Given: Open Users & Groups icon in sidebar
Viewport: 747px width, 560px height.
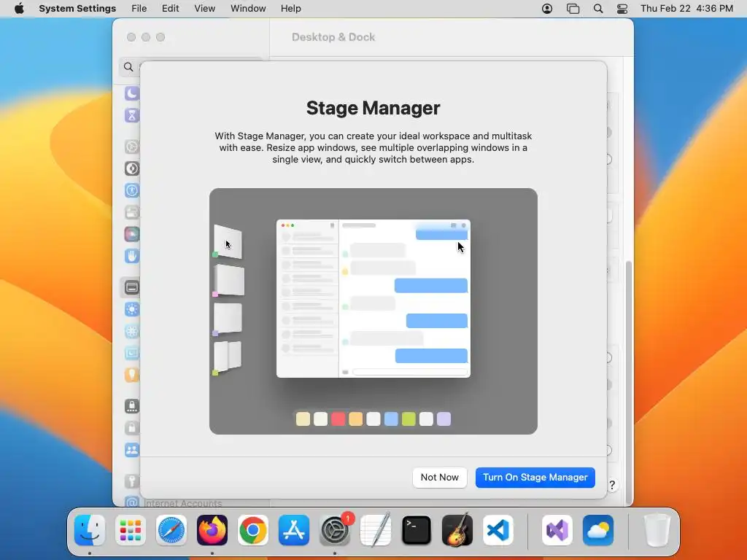Looking at the screenshot, I should 132,450.
